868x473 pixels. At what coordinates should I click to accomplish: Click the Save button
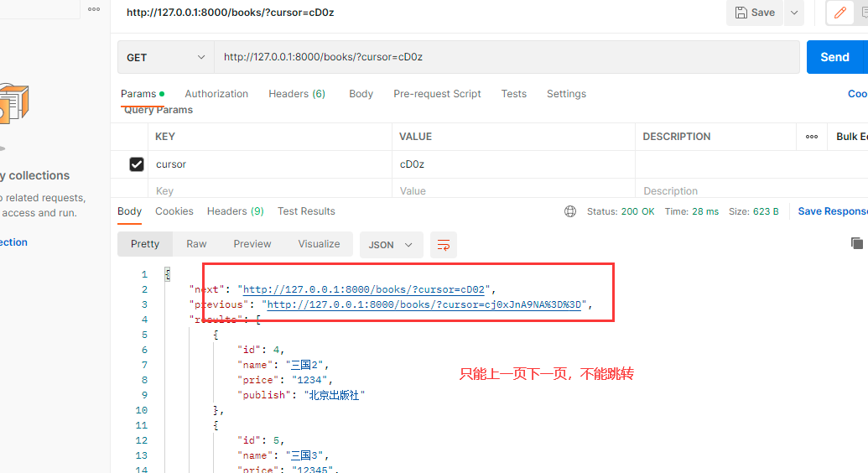[x=755, y=13]
